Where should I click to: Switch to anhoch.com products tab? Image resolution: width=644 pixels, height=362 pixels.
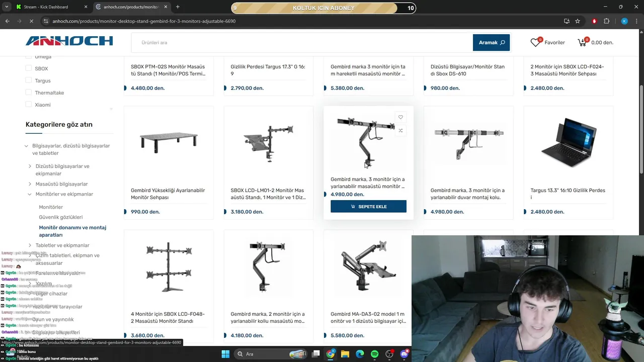point(131,7)
